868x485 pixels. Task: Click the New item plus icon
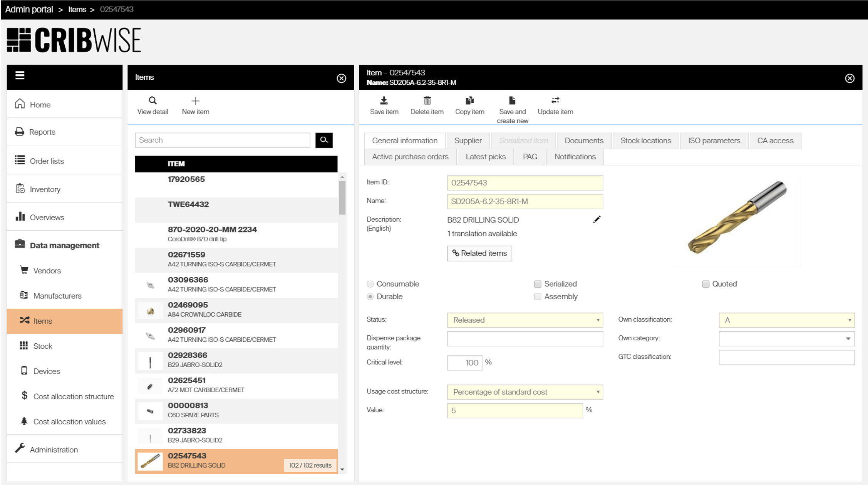tap(195, 101)
